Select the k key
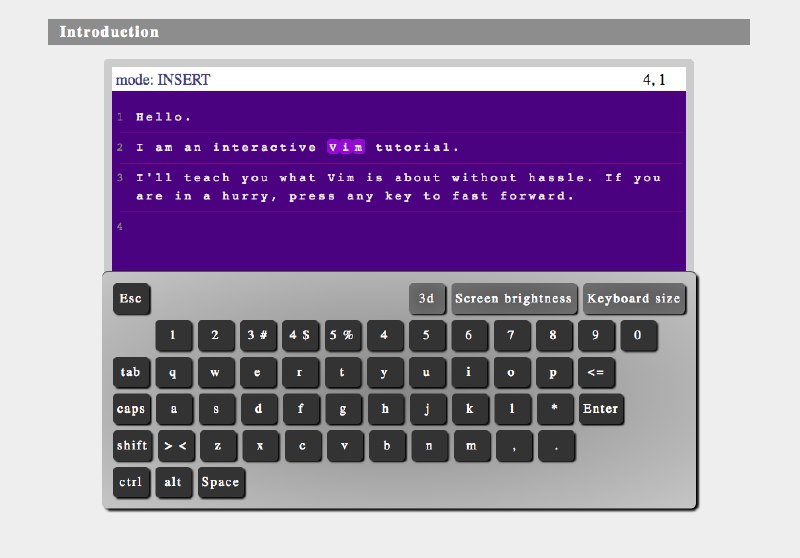Screen dimensions: 800x558 470,409
